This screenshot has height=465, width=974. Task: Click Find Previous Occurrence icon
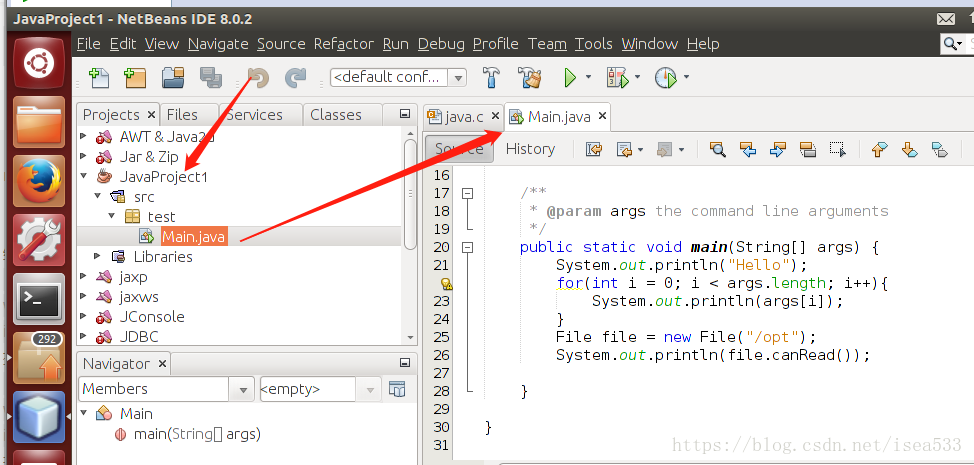(748, 149)
